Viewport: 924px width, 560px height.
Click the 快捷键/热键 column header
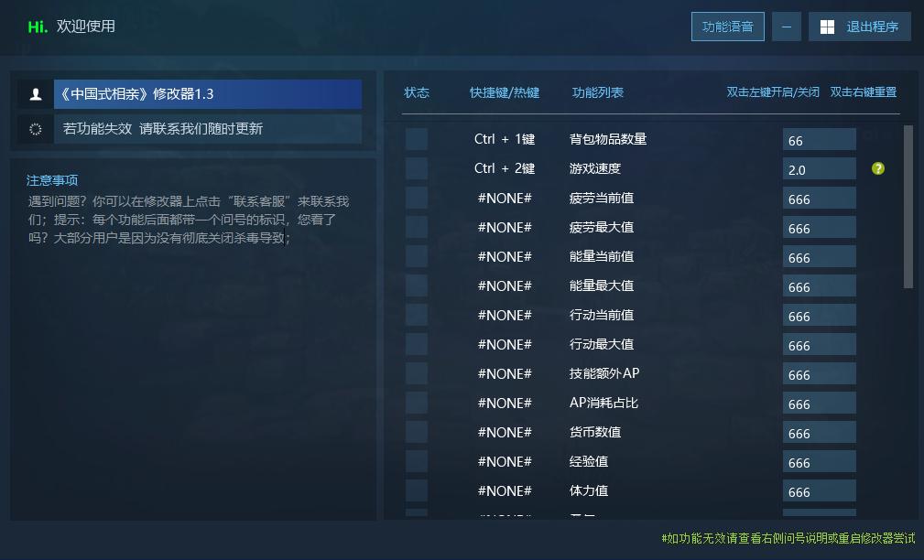pos(505,92)
